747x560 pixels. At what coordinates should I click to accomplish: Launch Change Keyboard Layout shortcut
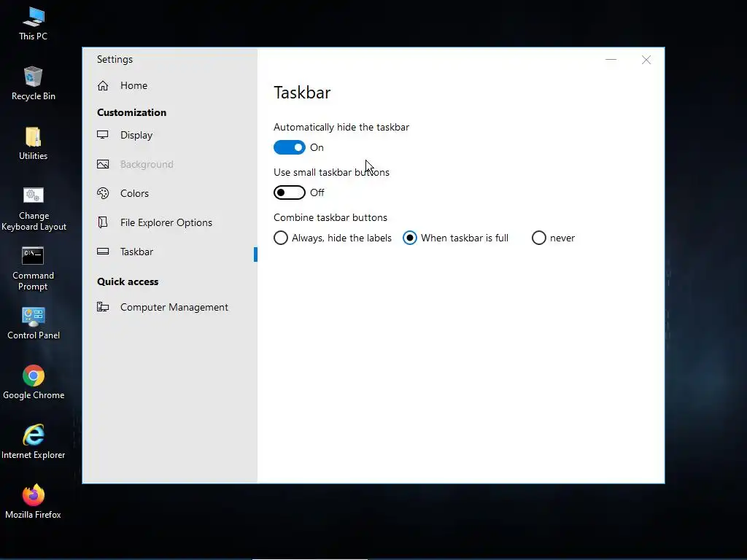tap(34, 209)
